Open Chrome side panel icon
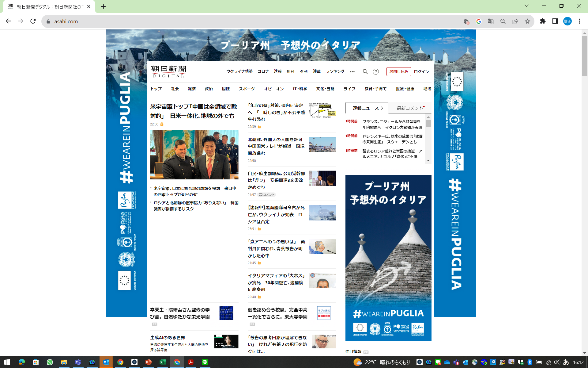The image size is (588, 368). [x=555, y=21]
